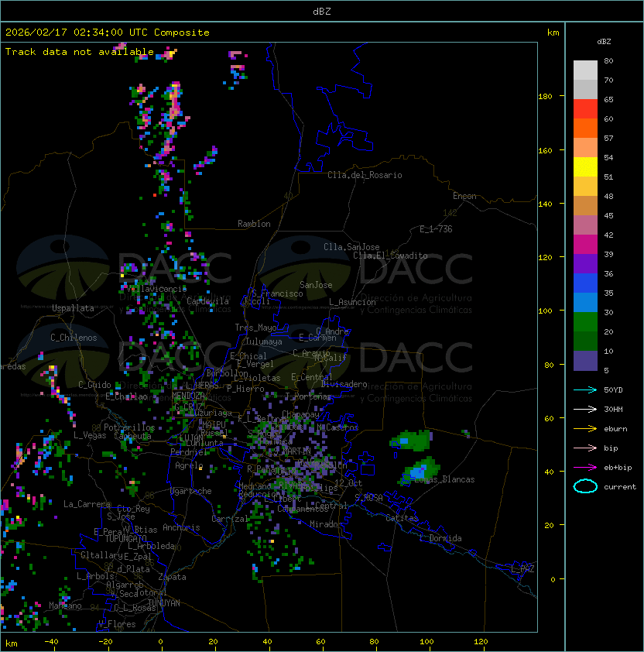Click the '-40' km mark on the horizontal axis

pos(52,642)
